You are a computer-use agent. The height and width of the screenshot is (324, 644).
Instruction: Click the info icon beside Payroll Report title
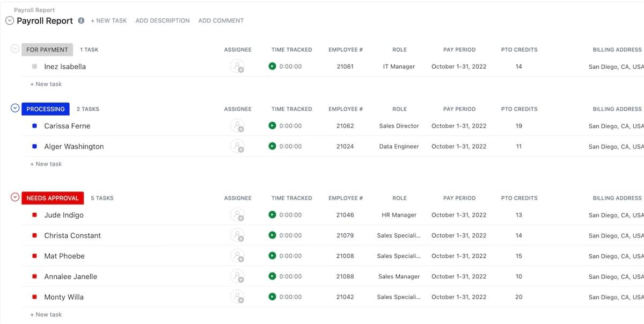[81, 21]
